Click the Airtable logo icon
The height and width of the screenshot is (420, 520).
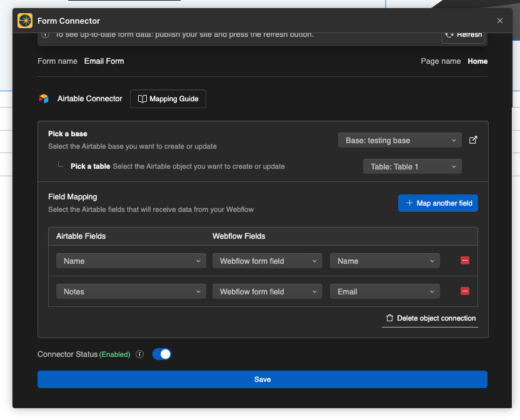(44, 99)
